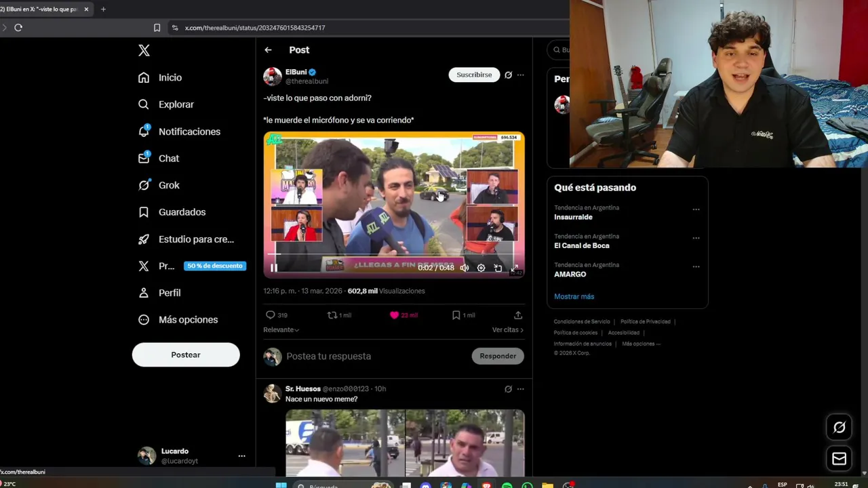The width and height of the screenshot is (868, 488).
Task: Open Premium with 50% discount
Action: (x=191, y=266)
